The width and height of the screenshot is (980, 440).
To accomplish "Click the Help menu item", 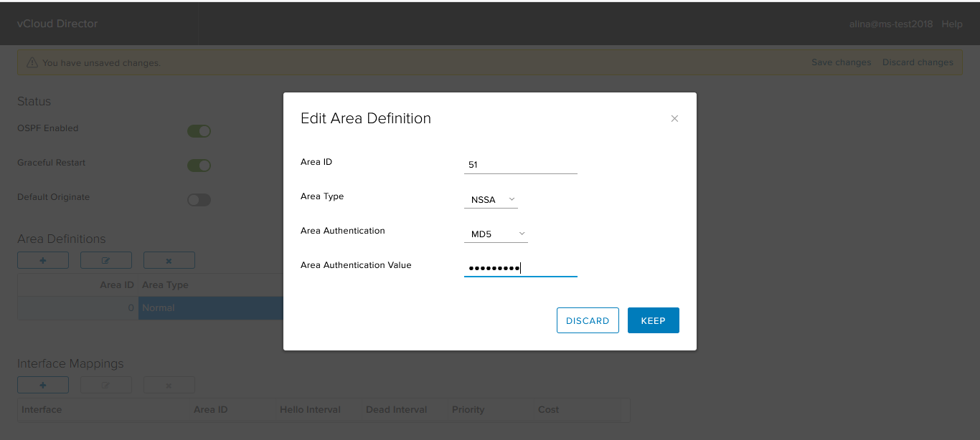I will click(952, 24).
